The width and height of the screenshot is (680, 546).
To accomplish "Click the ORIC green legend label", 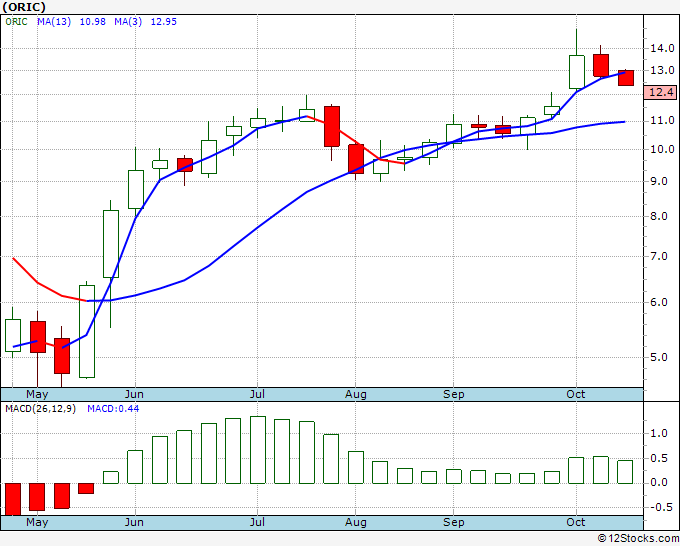I will [16, 22].
